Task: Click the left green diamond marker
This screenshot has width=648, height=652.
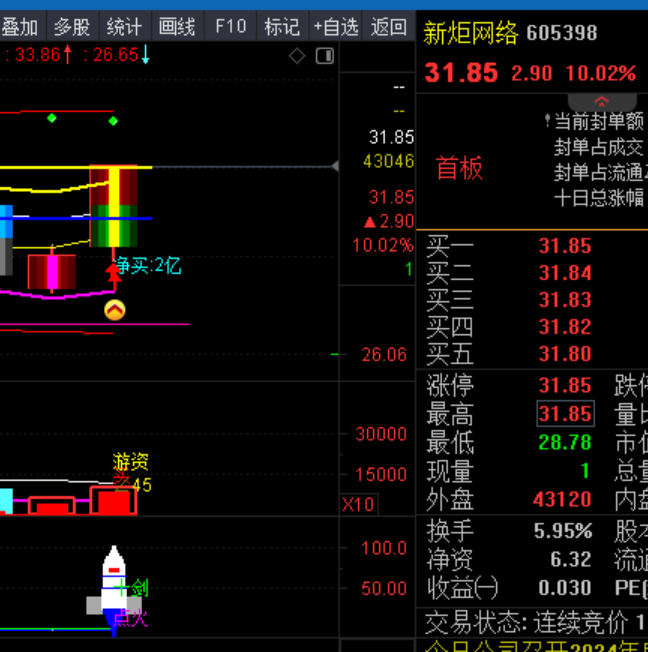Action: [52, 118]
